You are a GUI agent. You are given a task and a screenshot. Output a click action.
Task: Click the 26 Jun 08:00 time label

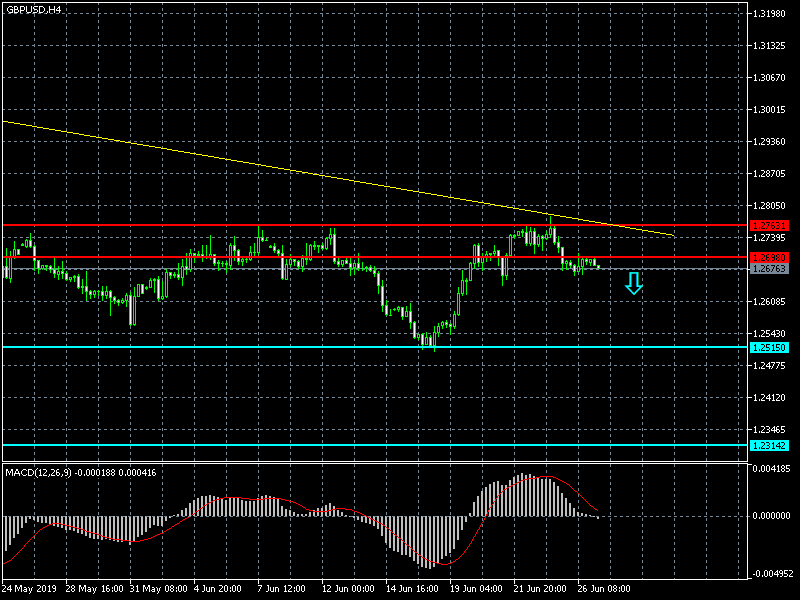(604, 589)
